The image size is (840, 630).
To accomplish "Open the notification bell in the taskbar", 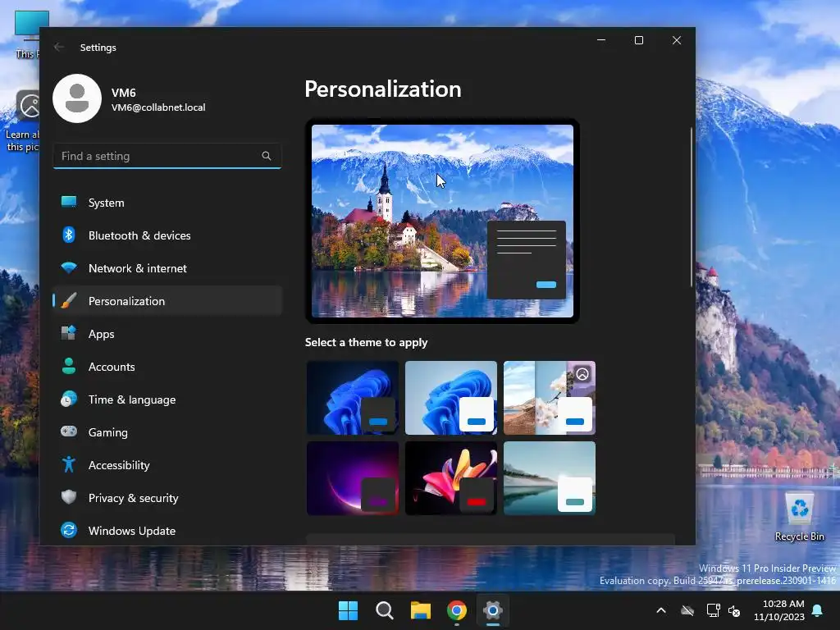I will tap(818, 610).
